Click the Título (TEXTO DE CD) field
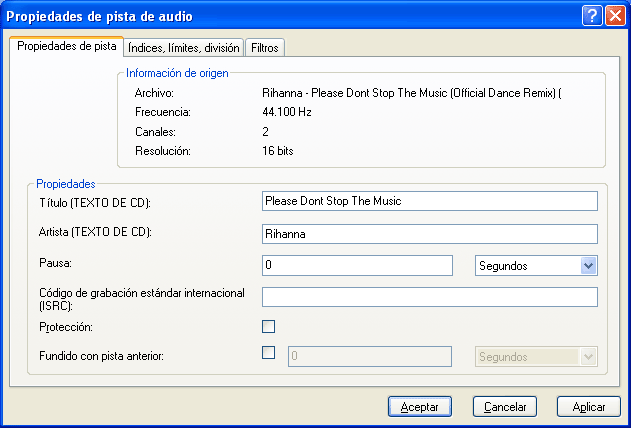Screen dimensions: 631x428 [x=429, y=201]
